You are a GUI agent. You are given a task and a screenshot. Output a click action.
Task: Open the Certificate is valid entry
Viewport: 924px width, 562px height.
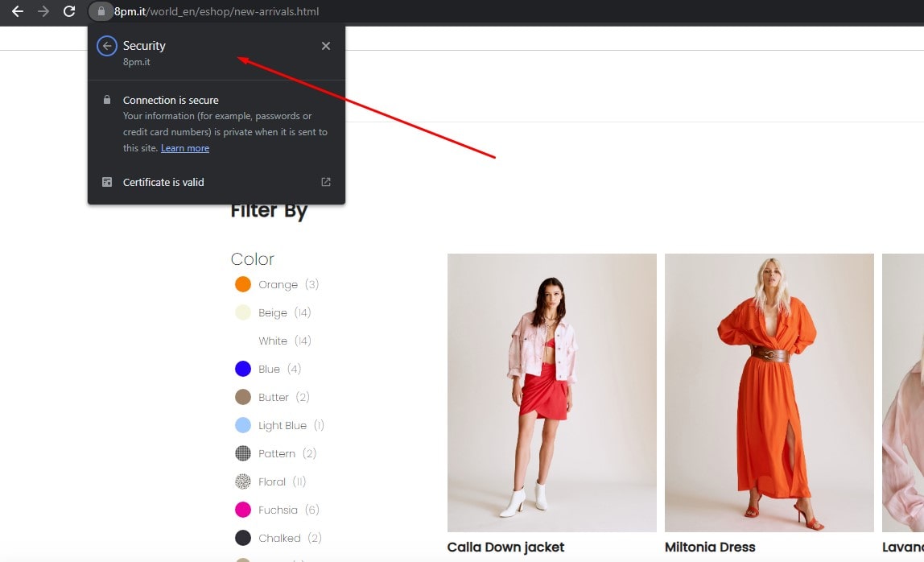[x=217, y=182]
